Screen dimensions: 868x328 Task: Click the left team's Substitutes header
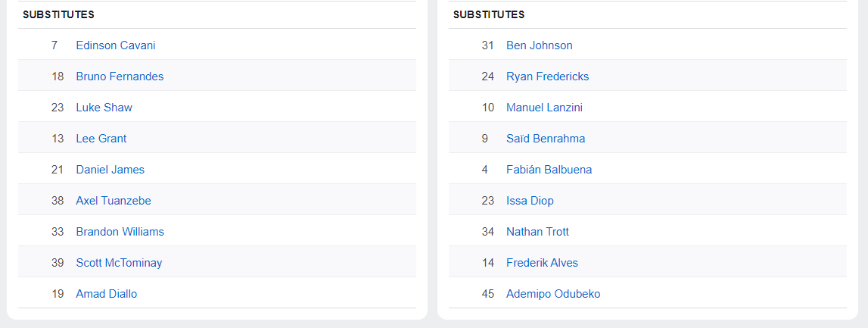click(x=58, y=14)
